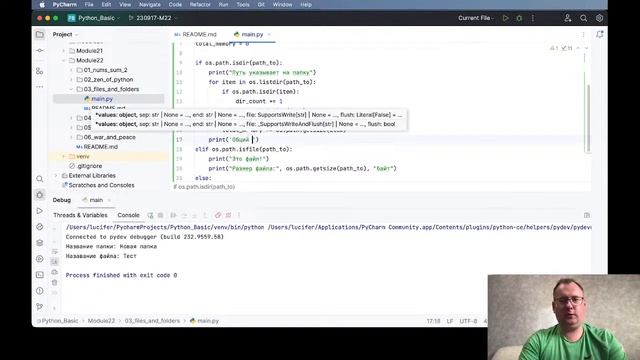Select the Console tab in Debug
Screen dimensions: 640x360
point(129,215)
